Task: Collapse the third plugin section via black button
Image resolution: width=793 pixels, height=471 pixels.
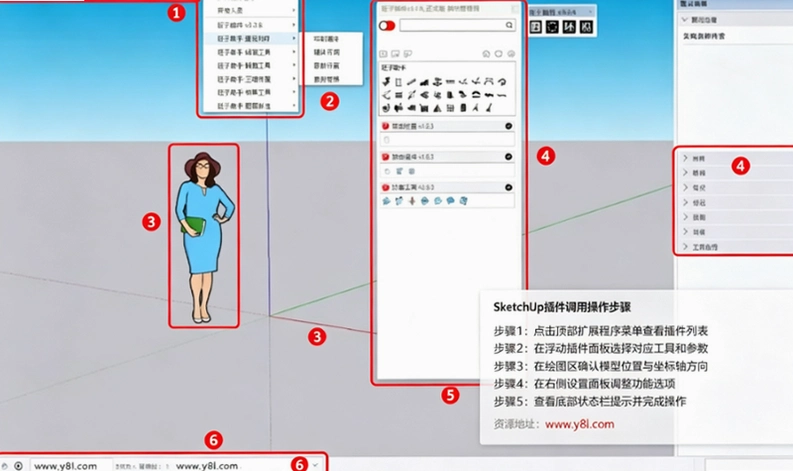Action: click(x=508, y=187)
